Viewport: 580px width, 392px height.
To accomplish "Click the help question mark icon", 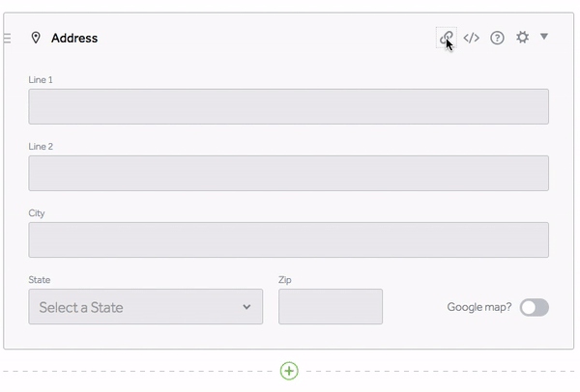I will pyautogui.click(x=497, y=38).
